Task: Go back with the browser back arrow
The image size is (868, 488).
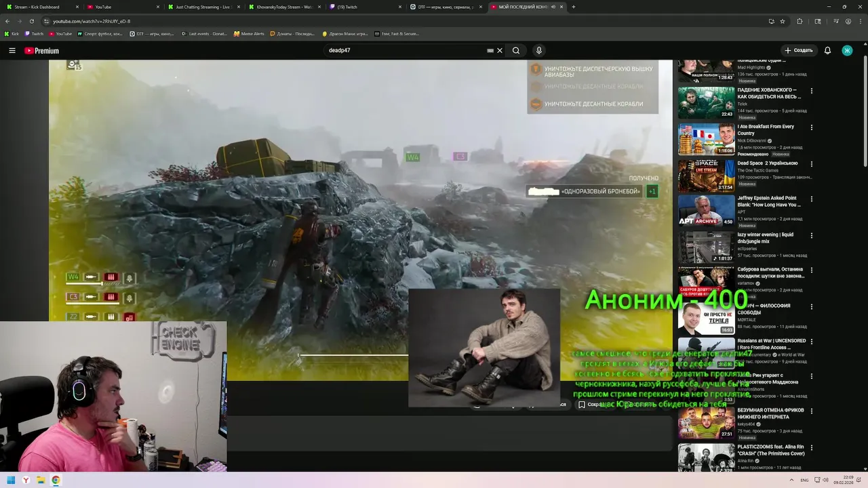Action: point(7,21)
